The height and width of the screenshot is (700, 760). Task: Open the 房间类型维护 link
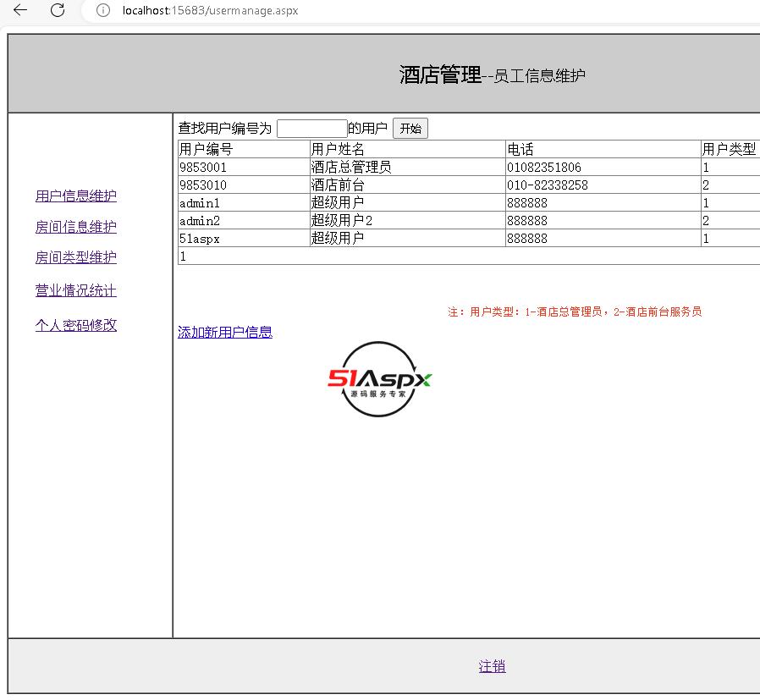[x=76, y=257]
